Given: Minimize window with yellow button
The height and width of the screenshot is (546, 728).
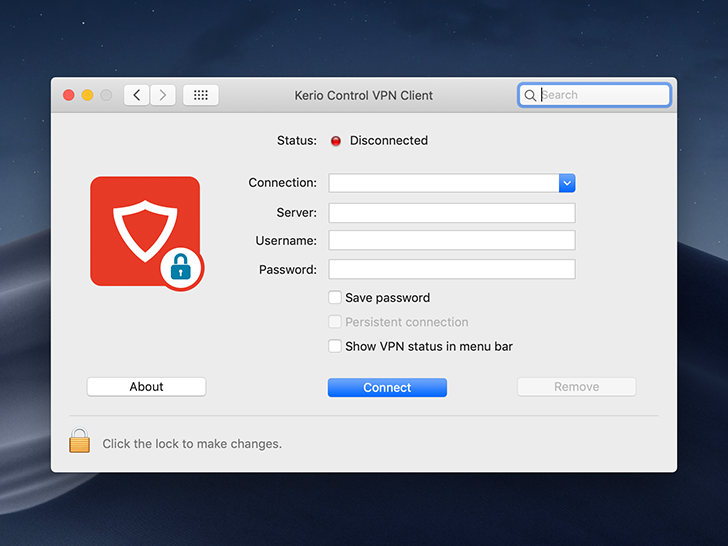Looking at the screenshot, I should (x=87, y=95).
